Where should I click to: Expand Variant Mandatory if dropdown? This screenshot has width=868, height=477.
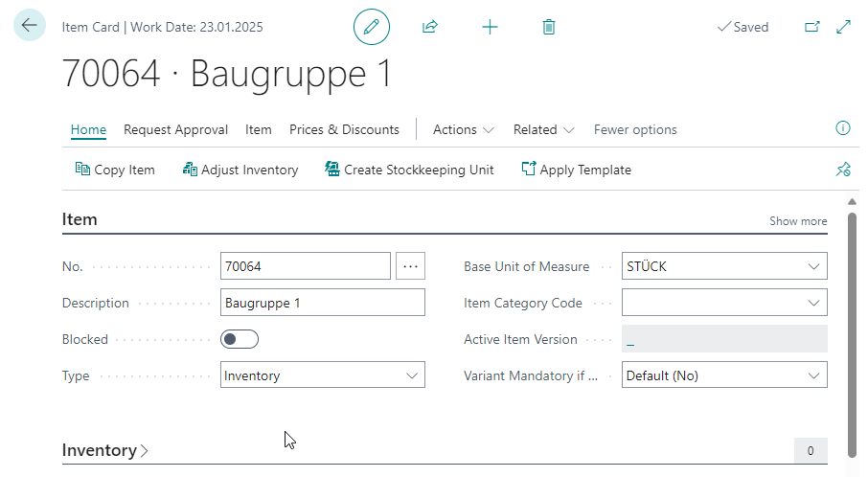[724, 375]
